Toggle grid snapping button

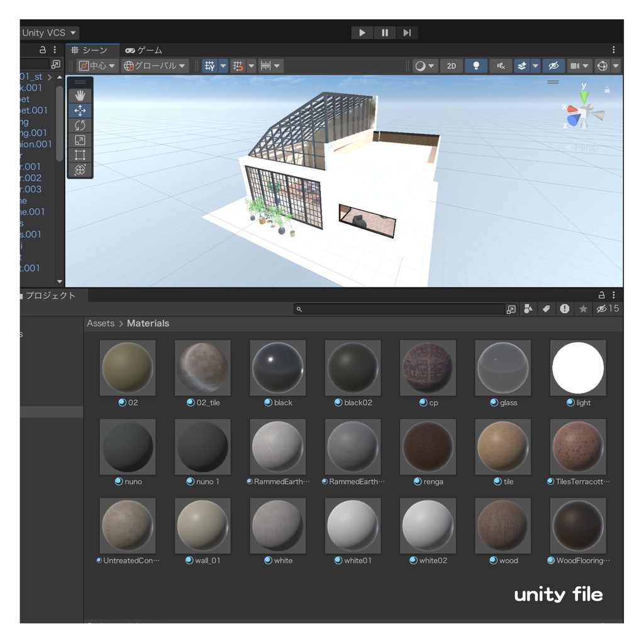(238, 65)
